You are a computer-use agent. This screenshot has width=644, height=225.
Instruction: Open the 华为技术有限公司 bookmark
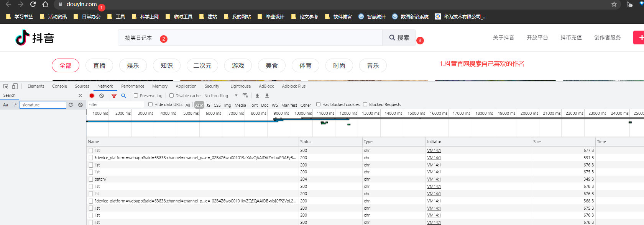(461, 16)
